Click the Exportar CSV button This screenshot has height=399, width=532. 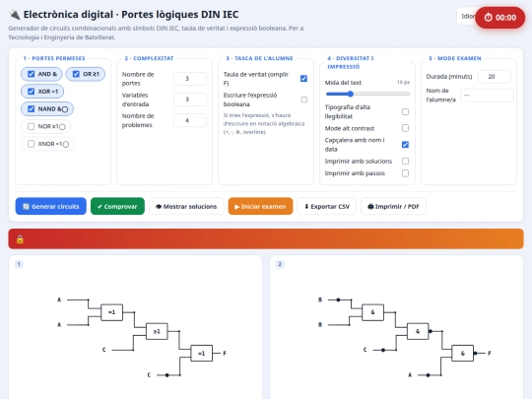(327, 206)
